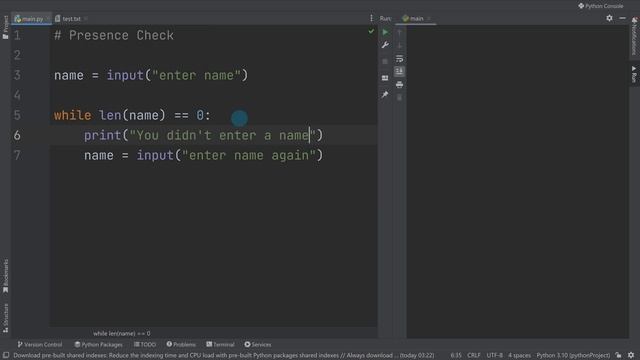The width and height of the screenshot is (640, 360).
Task: Click the up-arrow icon in Run panel
Action: tap(399, 32)
